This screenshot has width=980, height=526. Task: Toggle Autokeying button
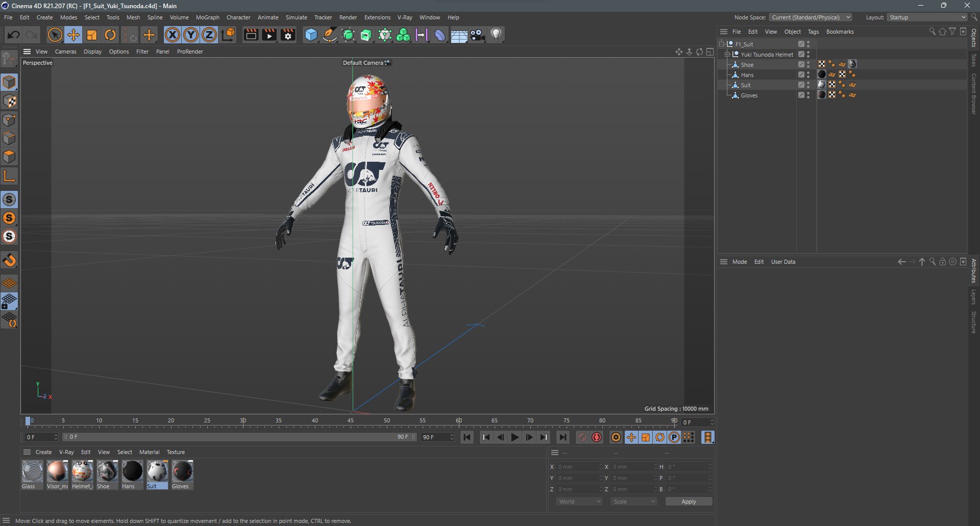tap(597, 437)
